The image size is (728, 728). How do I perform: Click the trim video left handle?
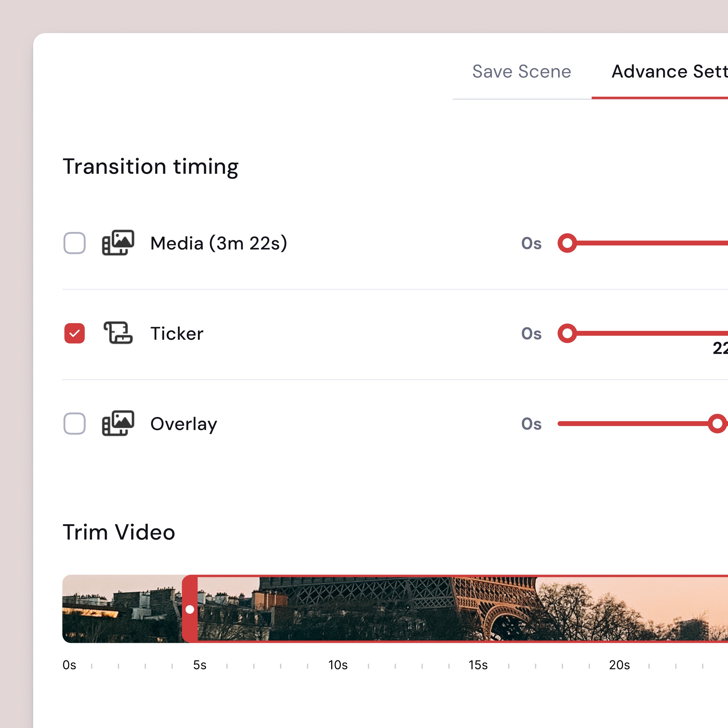[190, 609]
